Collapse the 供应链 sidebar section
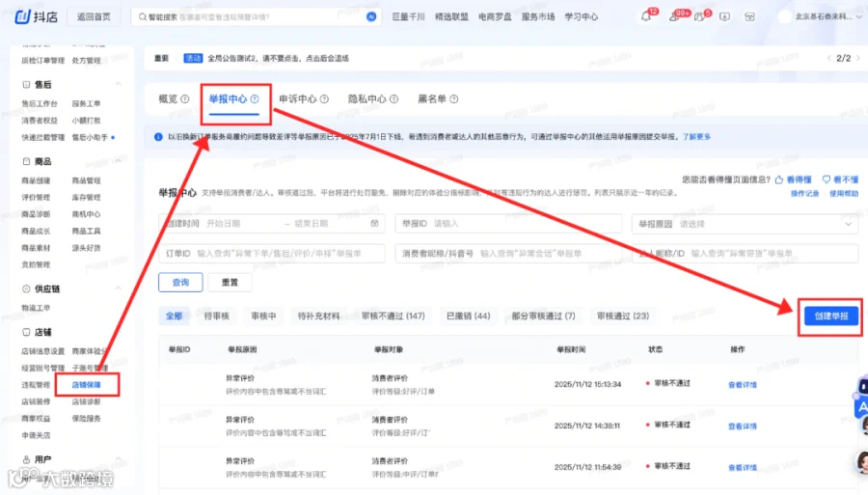 (118, 289)
